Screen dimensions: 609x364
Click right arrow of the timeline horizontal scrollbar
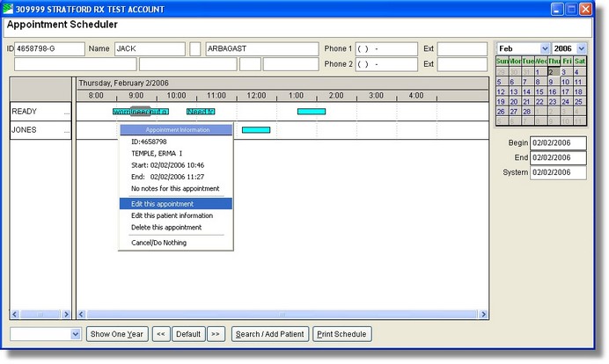483,315
